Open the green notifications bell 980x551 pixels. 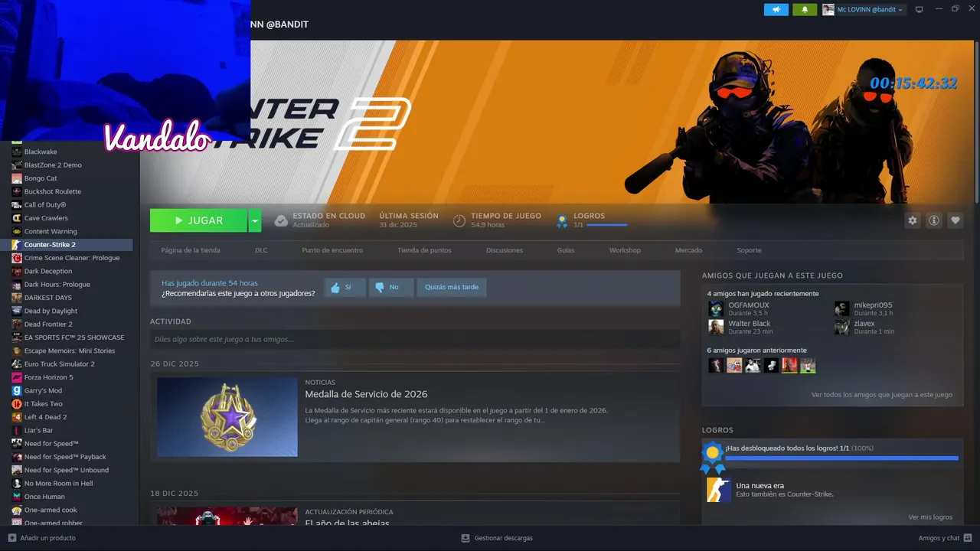click(805, 10)
